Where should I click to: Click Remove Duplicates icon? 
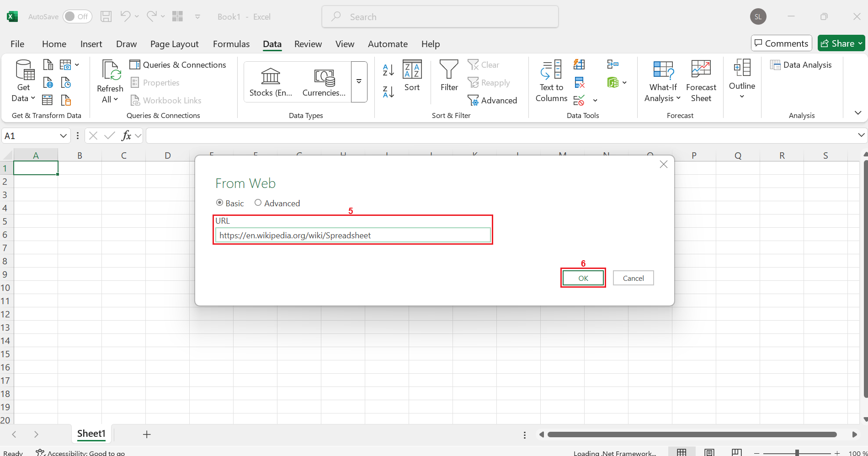click(579, 82)
